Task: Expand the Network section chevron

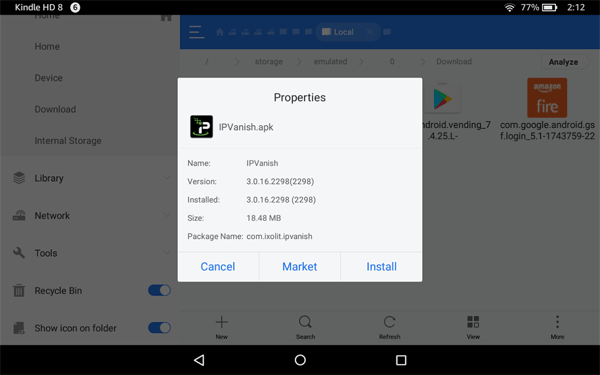Action: (167, 215)
